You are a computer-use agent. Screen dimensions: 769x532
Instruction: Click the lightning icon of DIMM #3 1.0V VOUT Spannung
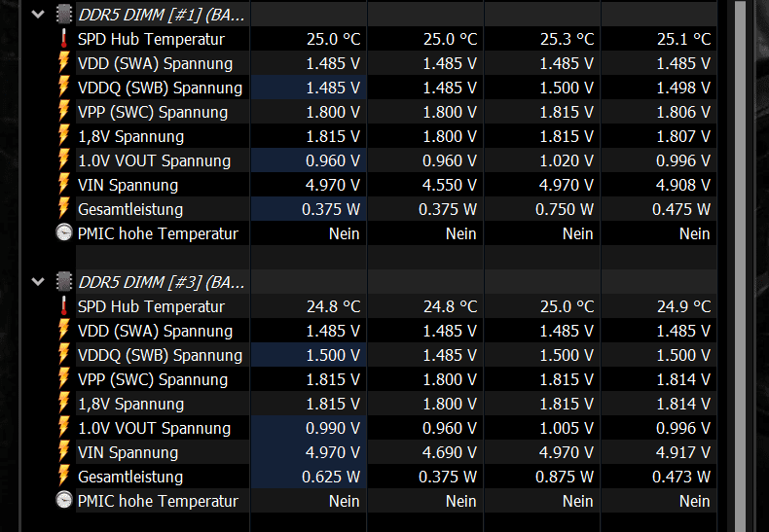click(63, 428)
